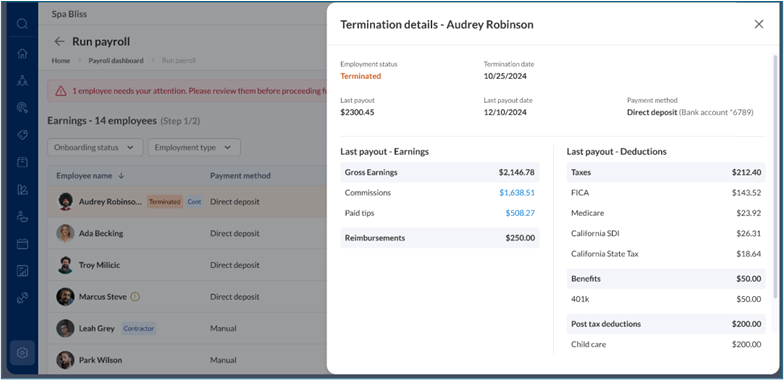Viewport: 784px width, 380px height.
Task: Open the design swatches sidebar icon
Action: click(x=22, y=190)
